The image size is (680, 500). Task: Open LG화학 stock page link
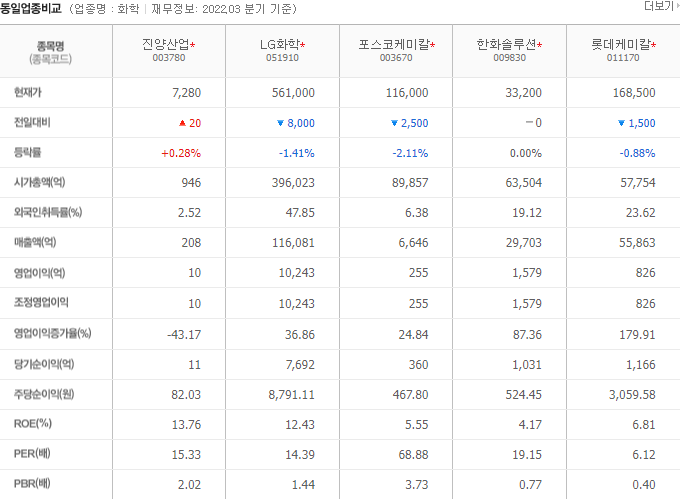click(x=280, y=44)
